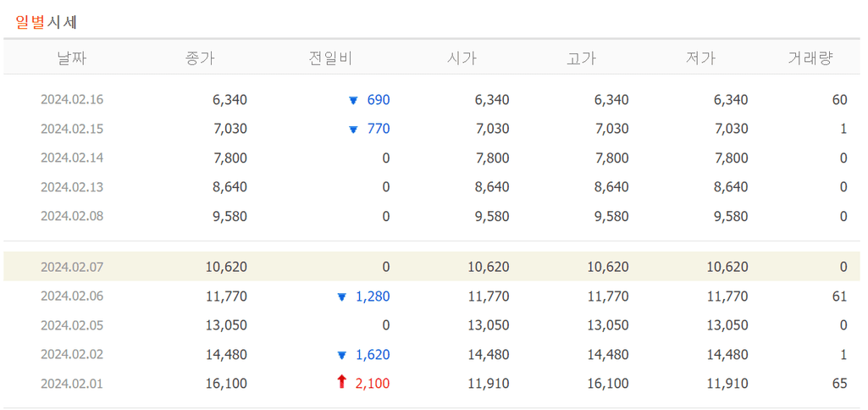Screen dimensions: 868x410
Task: Click the 시가 column header
Action: tap(462, 58)
